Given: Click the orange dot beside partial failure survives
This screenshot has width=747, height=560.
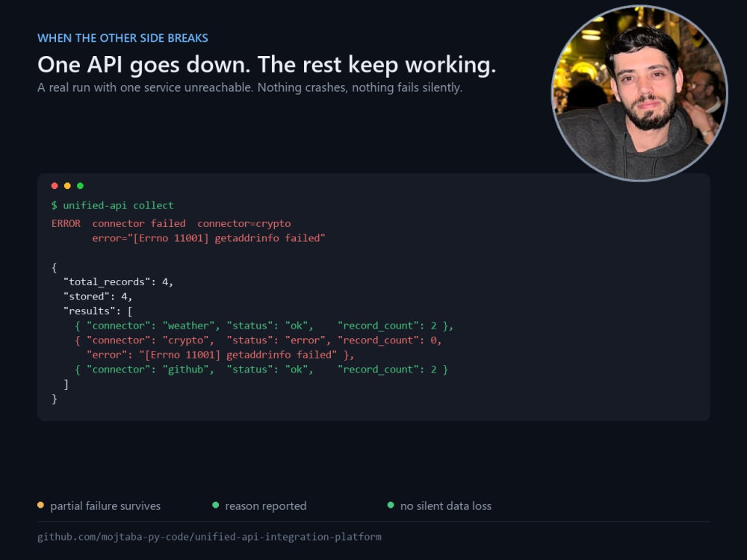Looking at the screenshot, I should (x=40, y=505).
